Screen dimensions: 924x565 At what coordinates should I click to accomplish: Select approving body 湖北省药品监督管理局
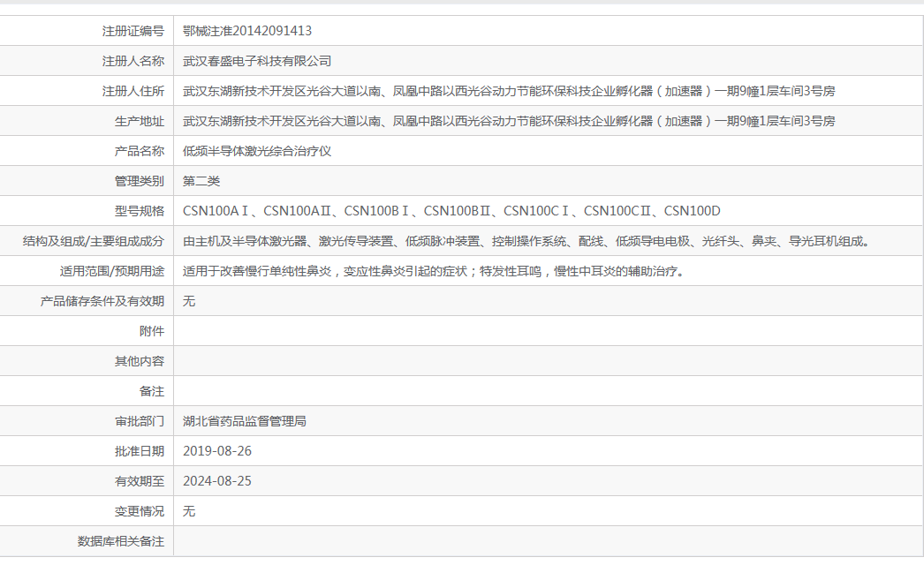[x=245, y=422]
